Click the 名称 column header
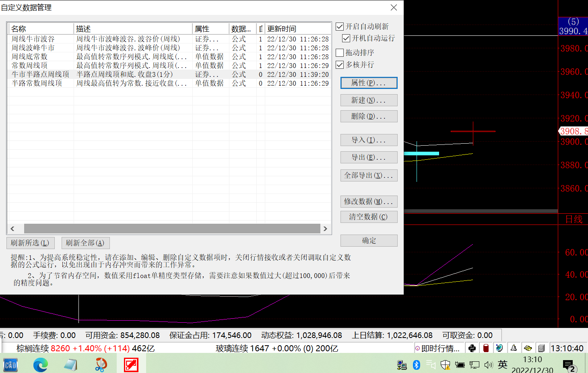Screen dimensions: 588x373 point(40,29)
